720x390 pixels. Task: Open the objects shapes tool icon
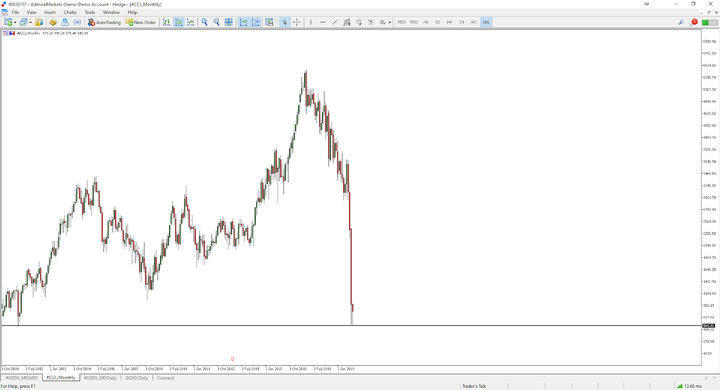382,22
